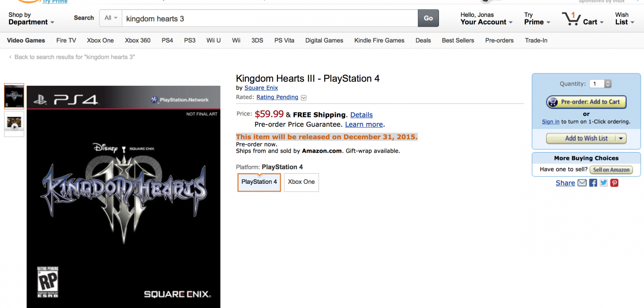Click the Sell on Amazon button
The height and width of the screenshot is (308, 644).
[x=611, y=170]
